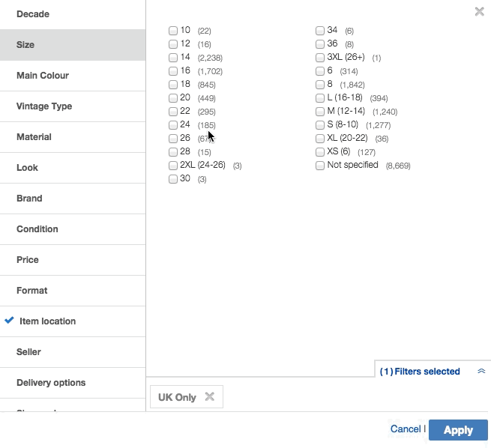Check the Not specified checkbox
The image size is (491, 448).
click(x=320, y=165)
